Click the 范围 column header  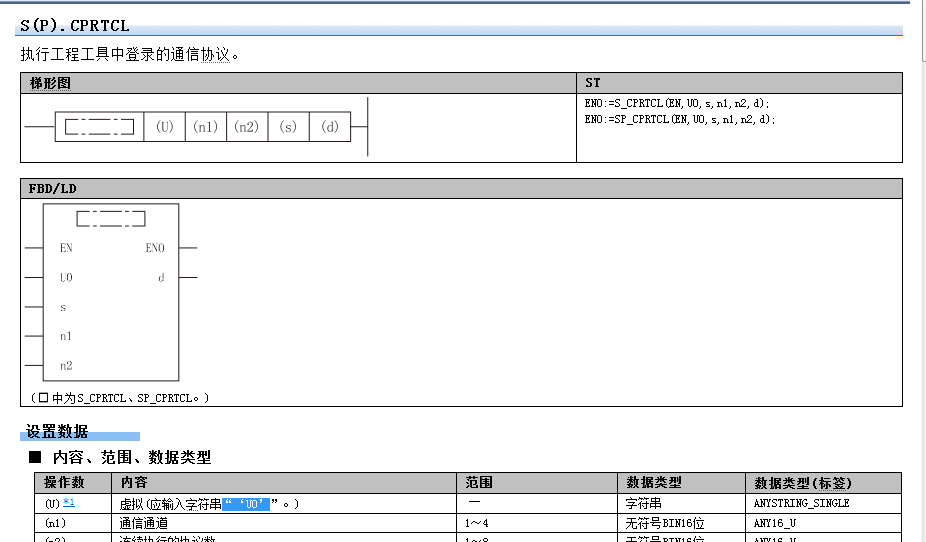(x=479, y=482)
